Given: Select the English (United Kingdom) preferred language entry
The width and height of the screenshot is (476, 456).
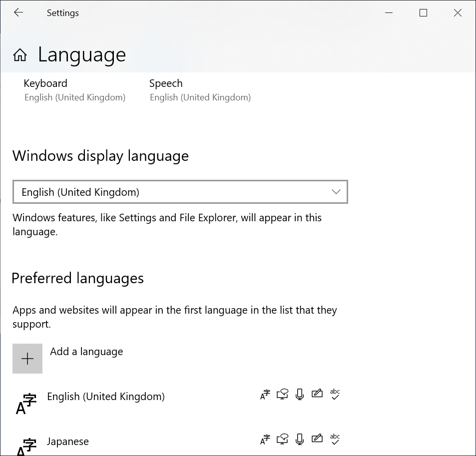Looking at the screenshot, I should [x=106, y=396].
